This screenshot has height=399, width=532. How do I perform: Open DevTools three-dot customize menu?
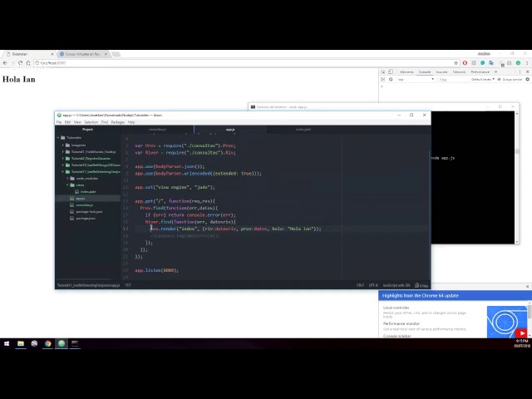[520, 72]
